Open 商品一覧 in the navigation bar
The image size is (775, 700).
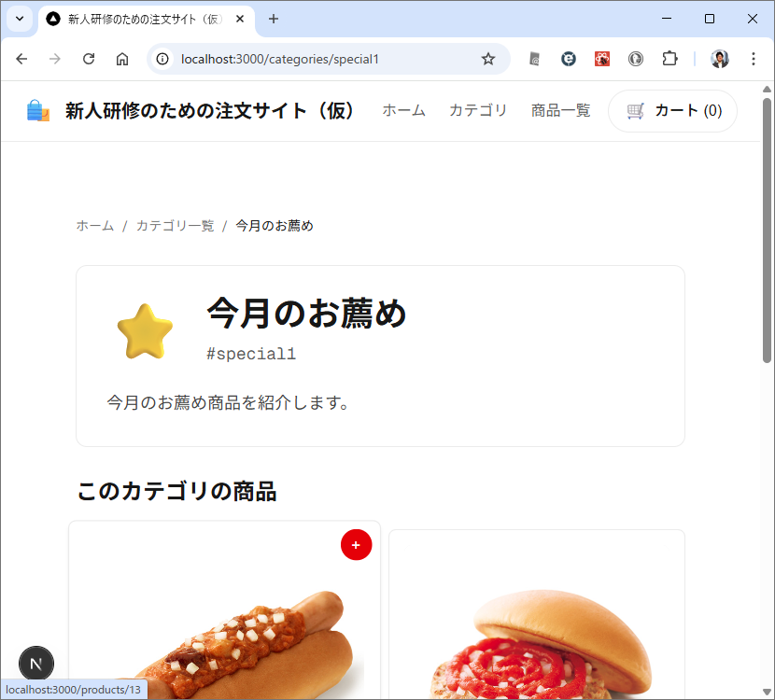tap(560, 110)
